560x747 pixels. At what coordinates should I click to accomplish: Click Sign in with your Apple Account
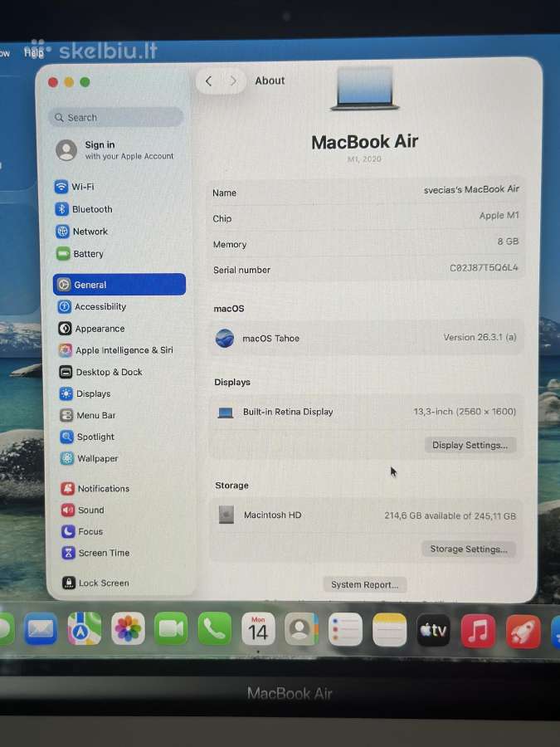[x=114, y=150]
